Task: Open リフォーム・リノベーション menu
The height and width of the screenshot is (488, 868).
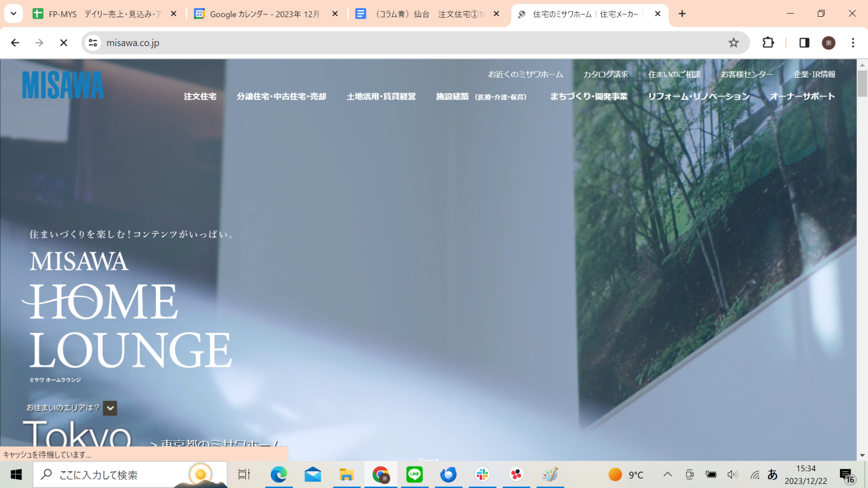Action: [699, 96]
